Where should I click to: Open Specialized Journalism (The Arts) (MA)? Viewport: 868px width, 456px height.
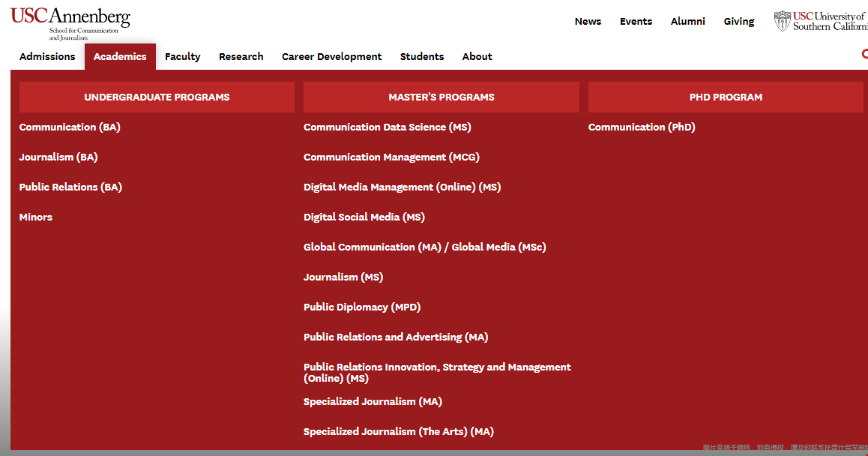[x=399, y=431]
